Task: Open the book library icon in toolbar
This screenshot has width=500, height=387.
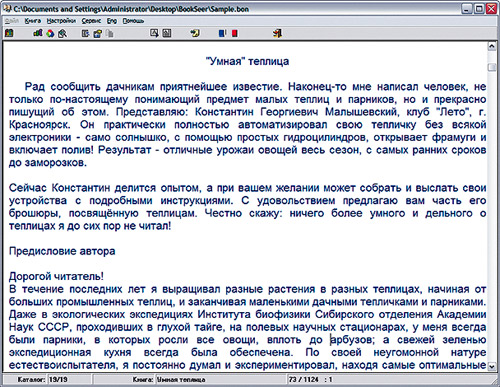Action: [x=9, y=33]
